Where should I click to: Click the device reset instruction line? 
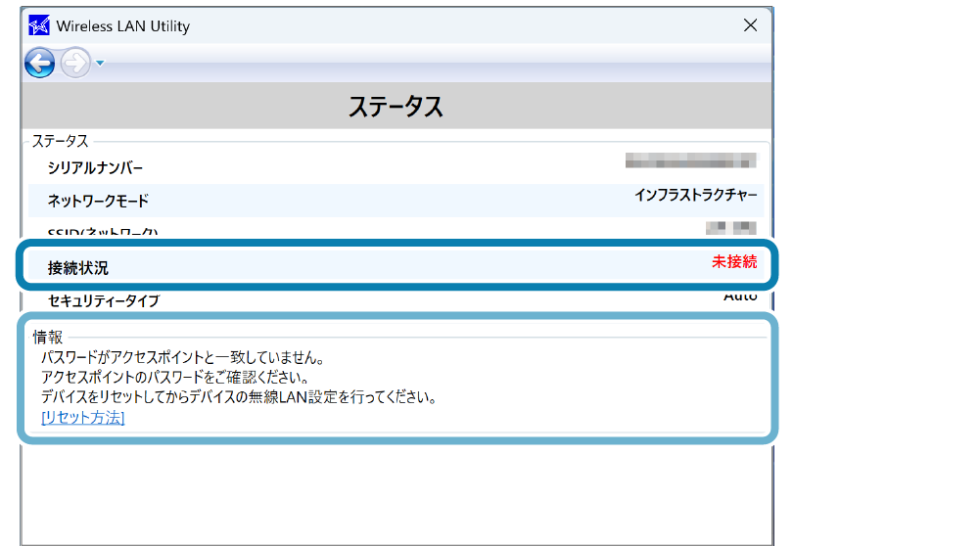coord(238,397)
